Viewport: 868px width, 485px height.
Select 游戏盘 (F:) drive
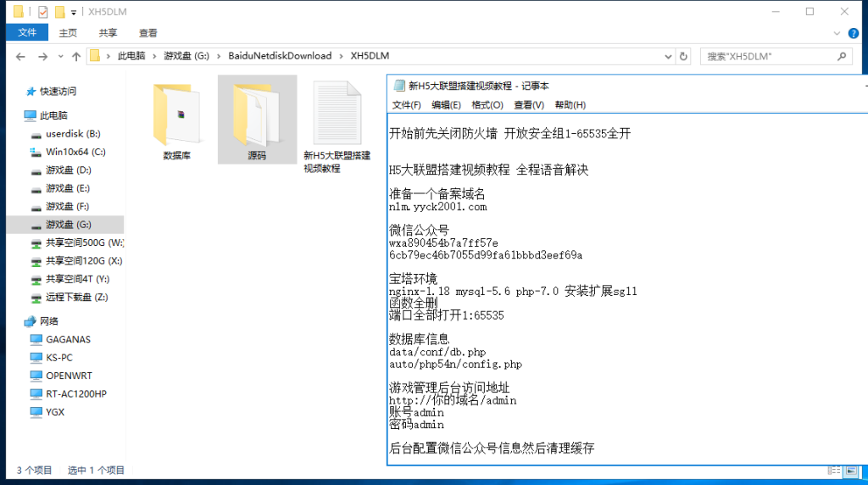click(68, 207)
